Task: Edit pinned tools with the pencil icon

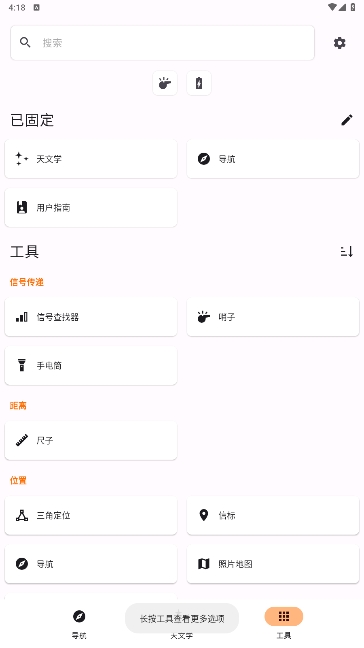Action: 347,120
